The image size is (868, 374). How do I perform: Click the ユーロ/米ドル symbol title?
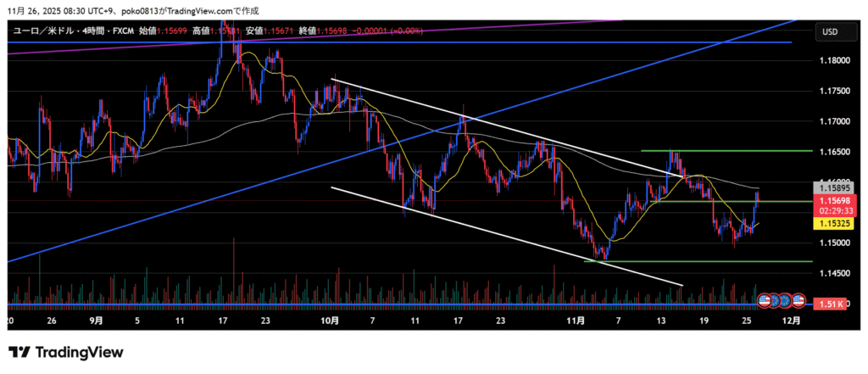click(42, 31)
